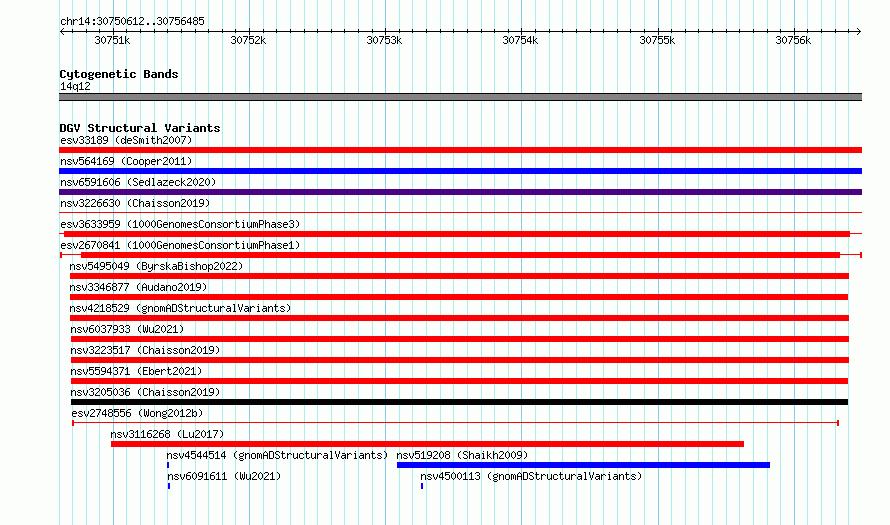Click the nsv5594371 red variant bar
Viewport: 890px width, 525px height.
click(x=459, y=381)
